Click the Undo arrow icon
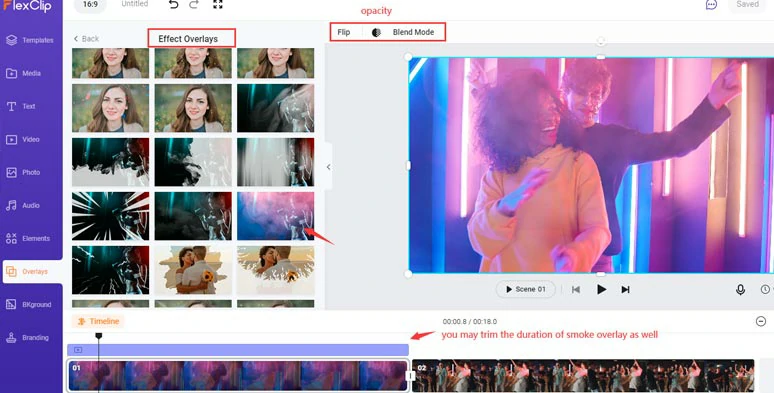The width and height of the screenshot is (774, 393). point(173,4)
